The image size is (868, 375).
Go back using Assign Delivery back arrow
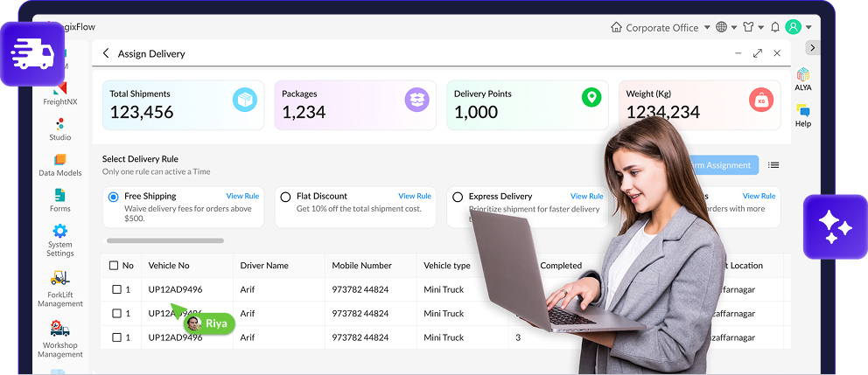click(x=106, y=53)
